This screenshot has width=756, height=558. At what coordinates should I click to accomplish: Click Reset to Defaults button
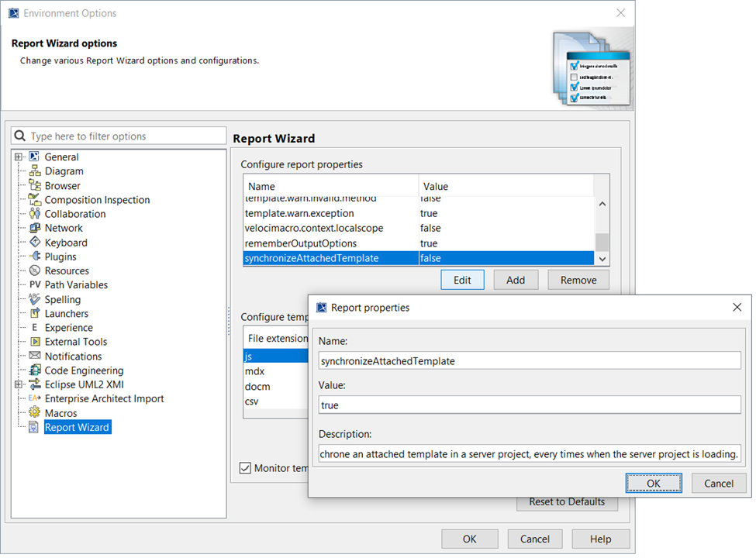click(x=567, y=504)
